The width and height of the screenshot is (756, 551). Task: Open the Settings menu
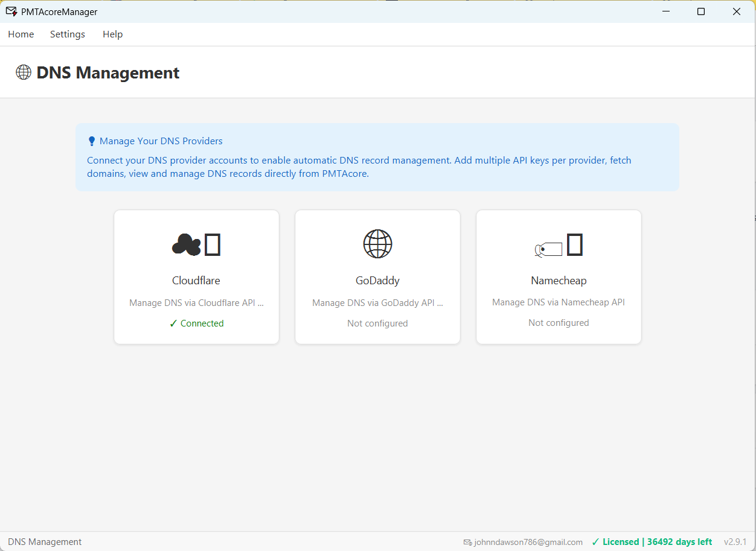[x=67, y=34]
